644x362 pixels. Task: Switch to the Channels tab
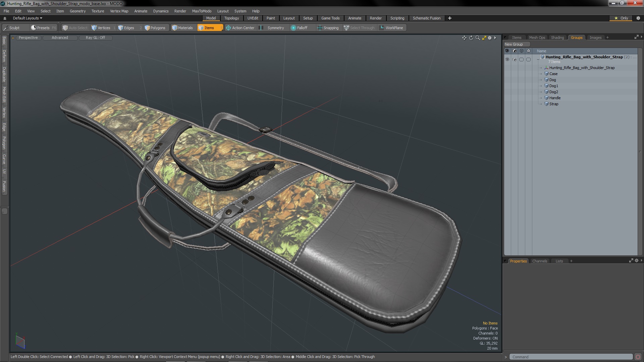point(539,261)
